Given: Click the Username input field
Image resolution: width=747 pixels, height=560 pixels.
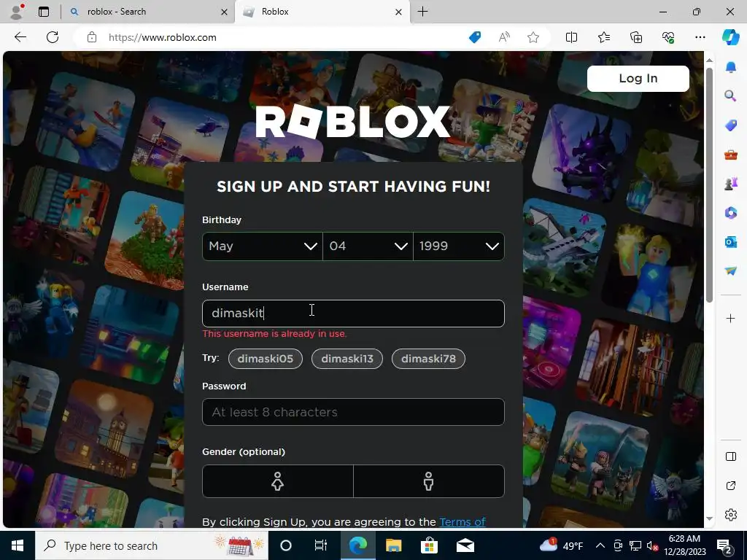Looking at the screenshot, I should (x=353, y=314).
